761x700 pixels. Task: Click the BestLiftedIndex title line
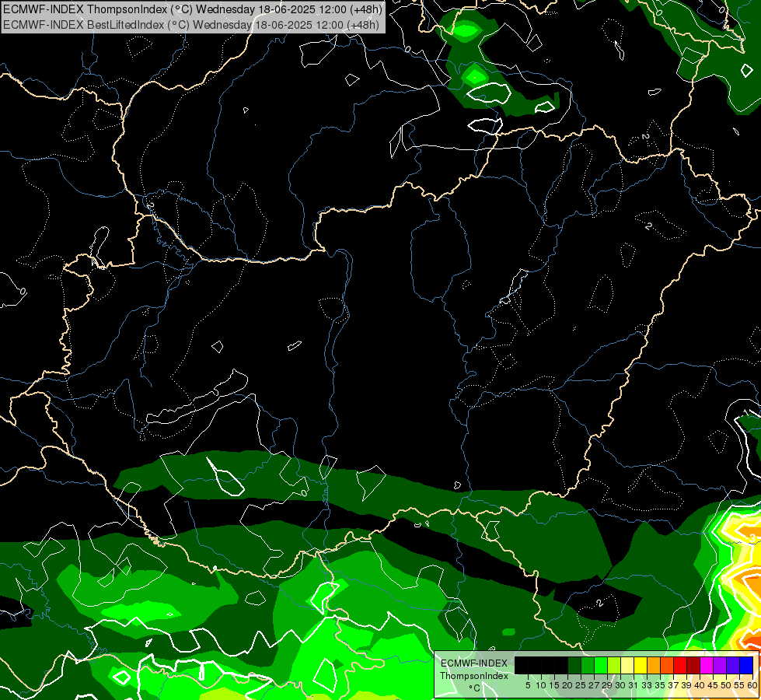tap(191, 25)
